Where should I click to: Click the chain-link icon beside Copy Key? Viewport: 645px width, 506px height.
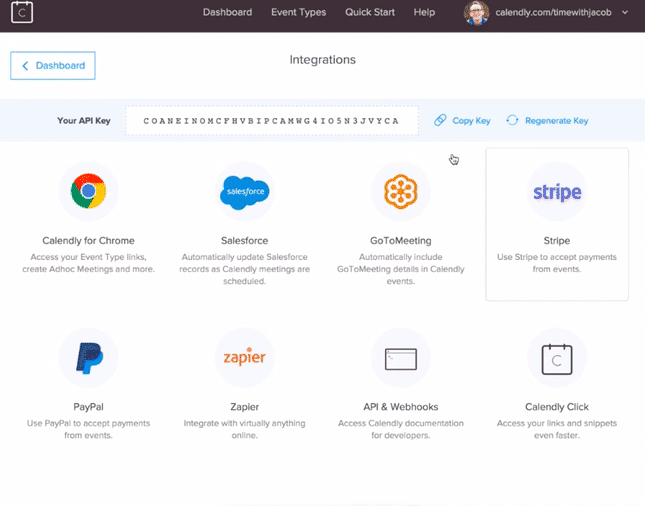tap(440, 120)
